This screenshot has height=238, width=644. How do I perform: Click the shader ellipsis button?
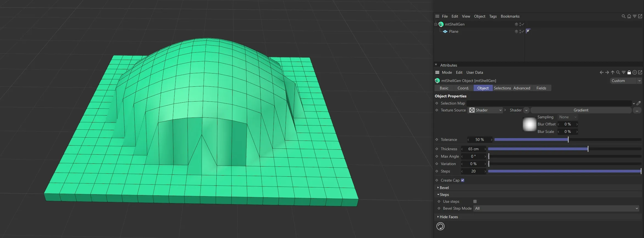637,110
